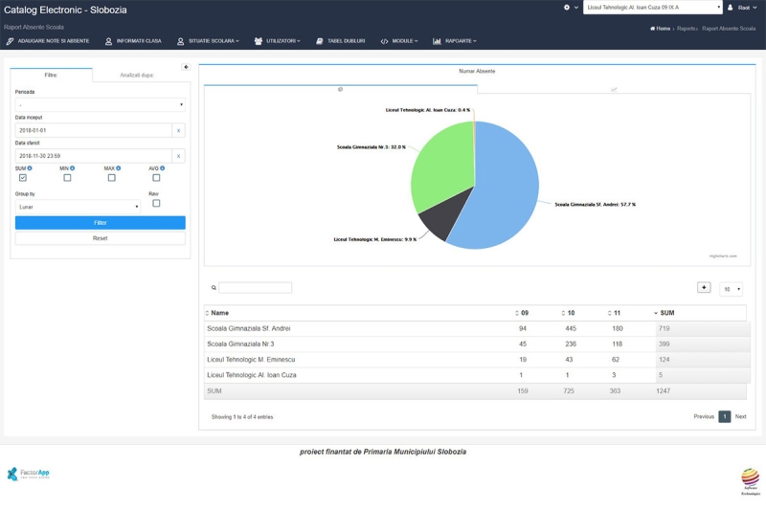
Task: Enable the MAX checkbox
Action: (x=111, y=177)
